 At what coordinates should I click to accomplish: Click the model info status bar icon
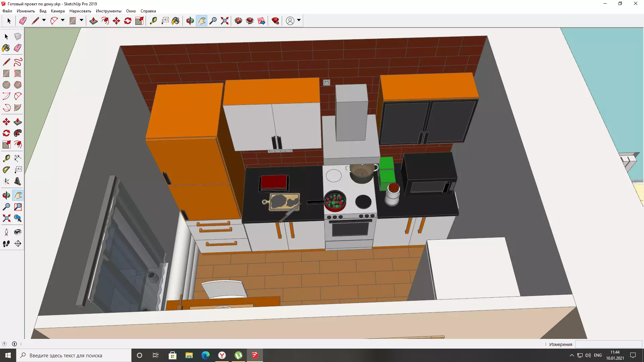click(x=14, y=344)
